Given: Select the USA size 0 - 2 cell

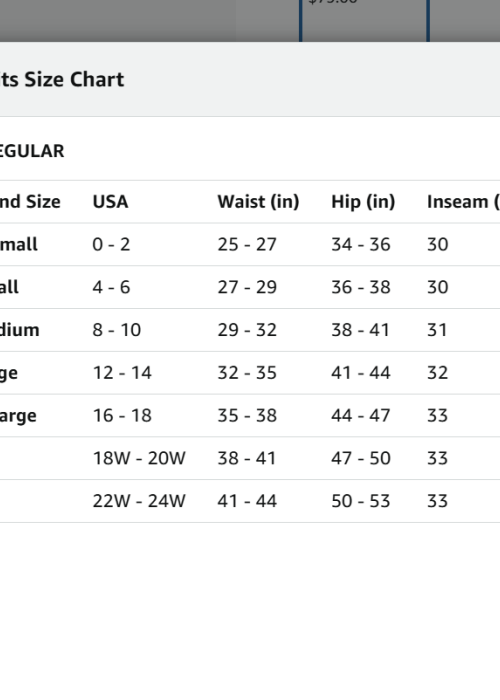Looking at the screenshot, I should tap(111, 245).
